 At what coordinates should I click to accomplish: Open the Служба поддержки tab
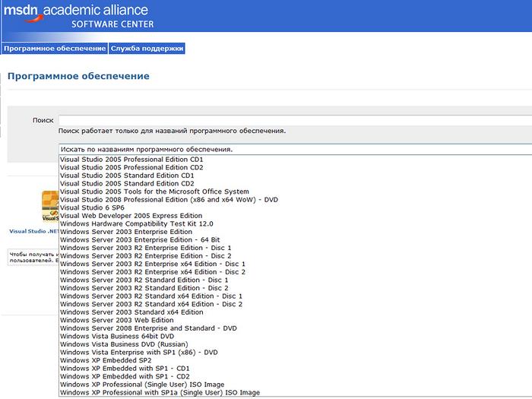click(147, 49)
